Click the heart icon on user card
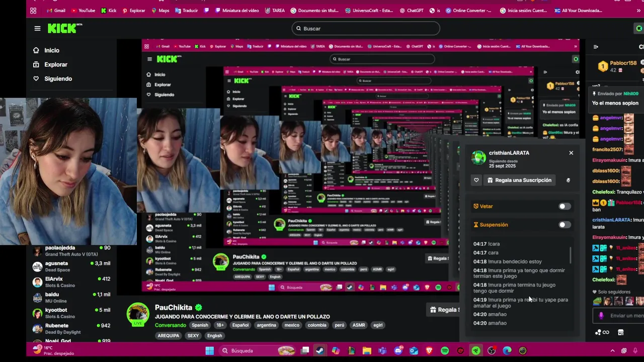Image resolution: width=644 pixels, height=362 pixels. pos(476,180)
